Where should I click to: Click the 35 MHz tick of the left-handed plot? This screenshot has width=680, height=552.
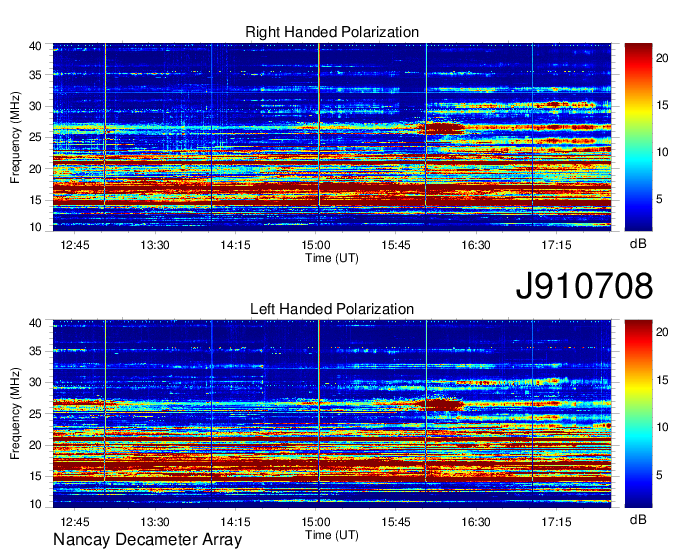35,351
